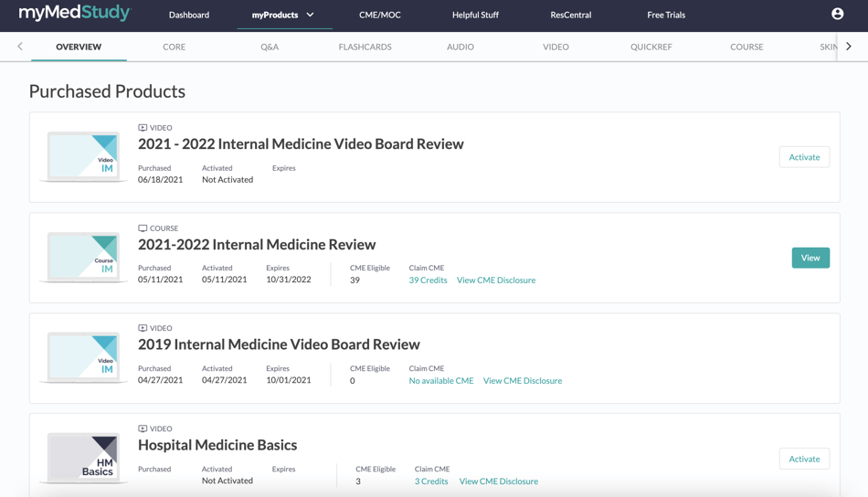
Task: Open the myProducts menu item
Action: click(x=275, y=15)
